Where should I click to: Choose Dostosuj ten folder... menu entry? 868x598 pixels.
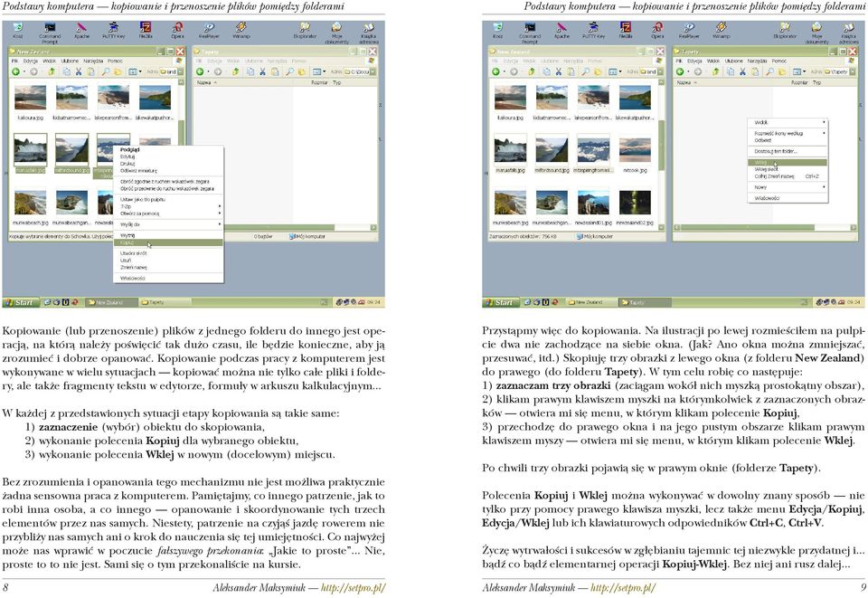(x=788, y=151)
